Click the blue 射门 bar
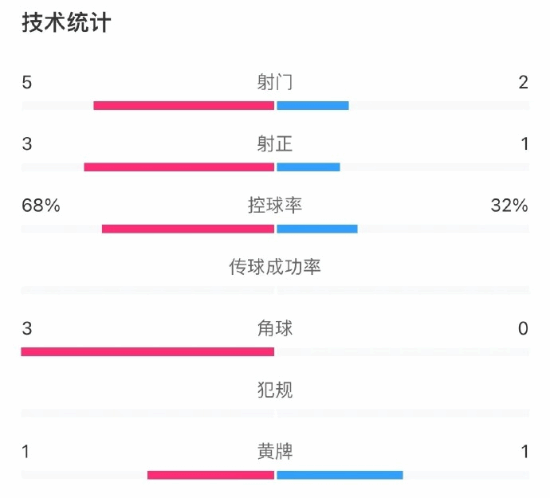The image size is (550, 498). [313, 106]
